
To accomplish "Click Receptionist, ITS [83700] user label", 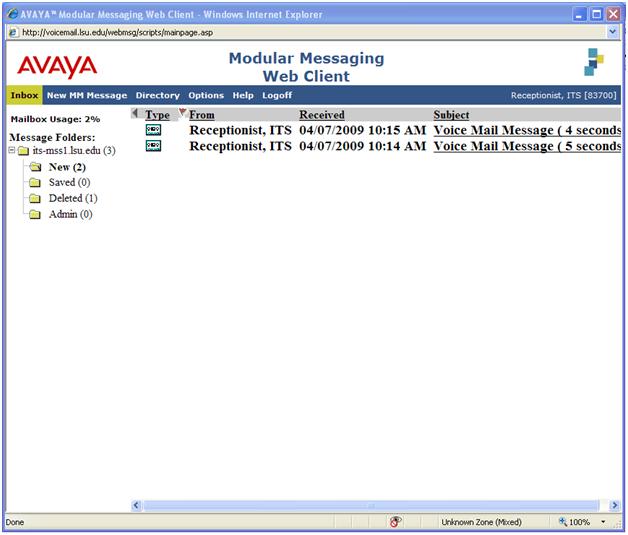I will tap(564, 95).
